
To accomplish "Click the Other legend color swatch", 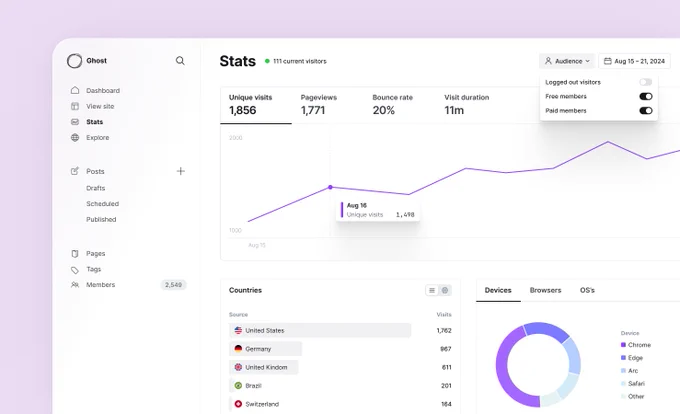I will pyautogui.click(x=623, y=396).
